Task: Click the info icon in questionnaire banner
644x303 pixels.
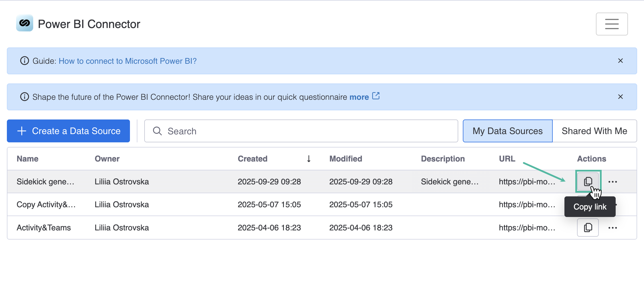Action: 25,97
